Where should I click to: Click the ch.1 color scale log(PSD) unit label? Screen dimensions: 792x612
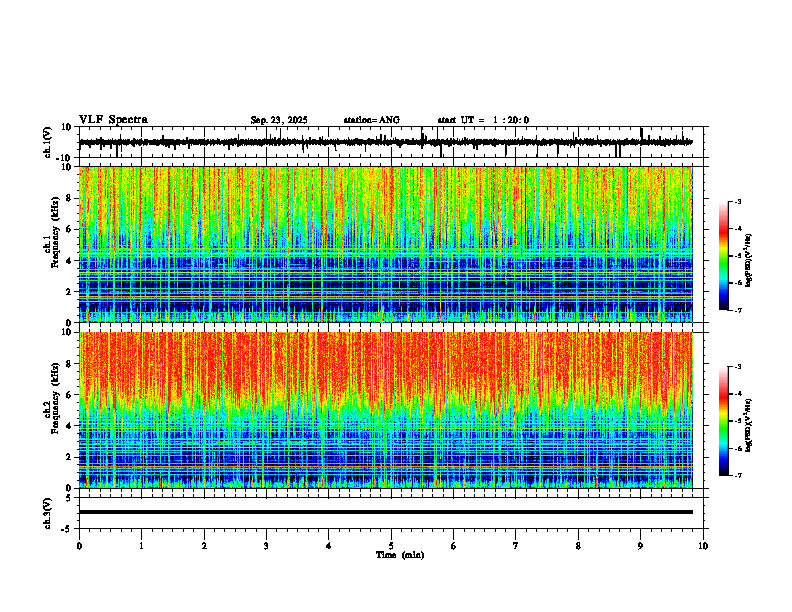click(x=750, y=261)
